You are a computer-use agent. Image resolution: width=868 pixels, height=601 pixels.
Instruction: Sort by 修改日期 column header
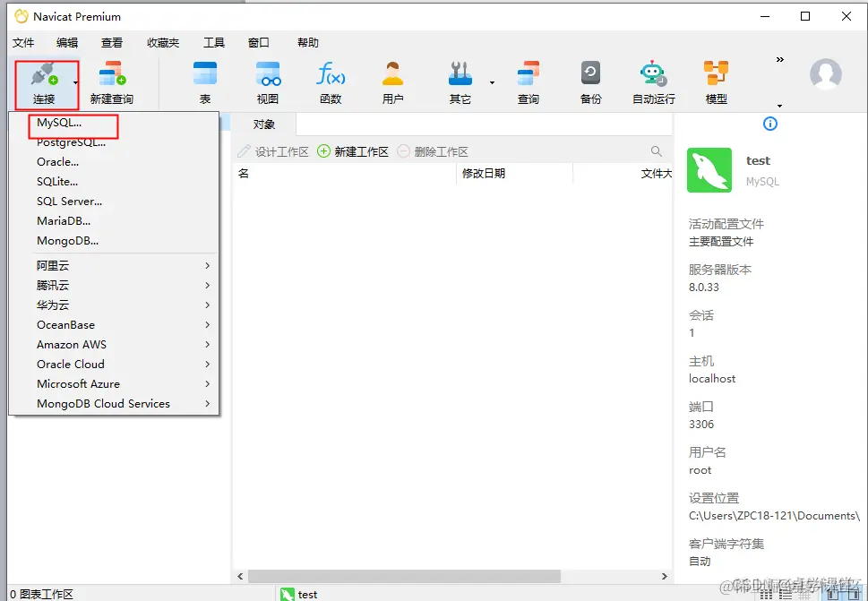click(514, 173)
